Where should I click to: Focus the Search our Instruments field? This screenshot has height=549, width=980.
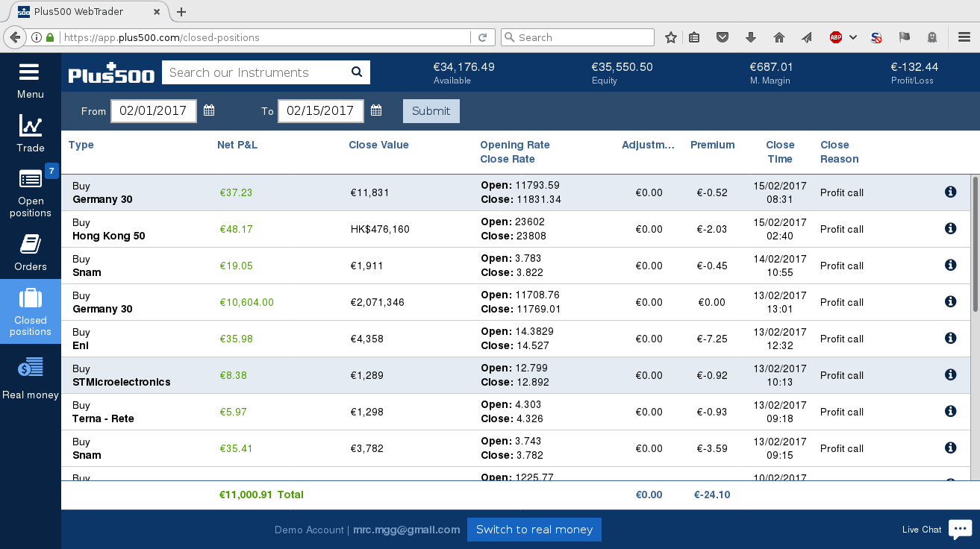point(256,72)
